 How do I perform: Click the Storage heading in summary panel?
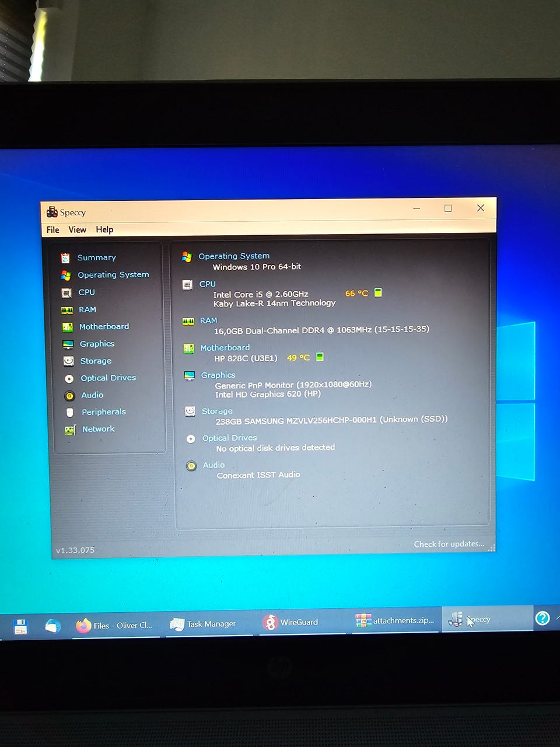point(217,411)
